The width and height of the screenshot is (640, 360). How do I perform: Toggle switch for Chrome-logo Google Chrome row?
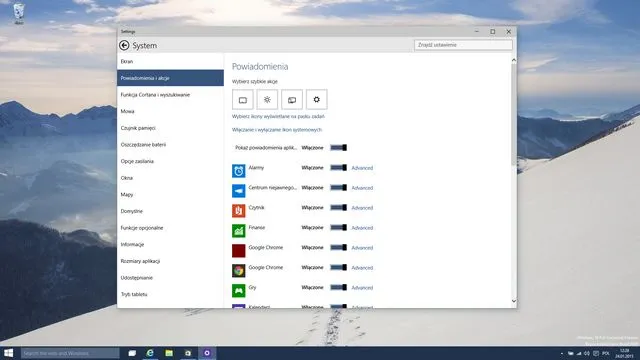pyautogui.click(x=338, y=268)
